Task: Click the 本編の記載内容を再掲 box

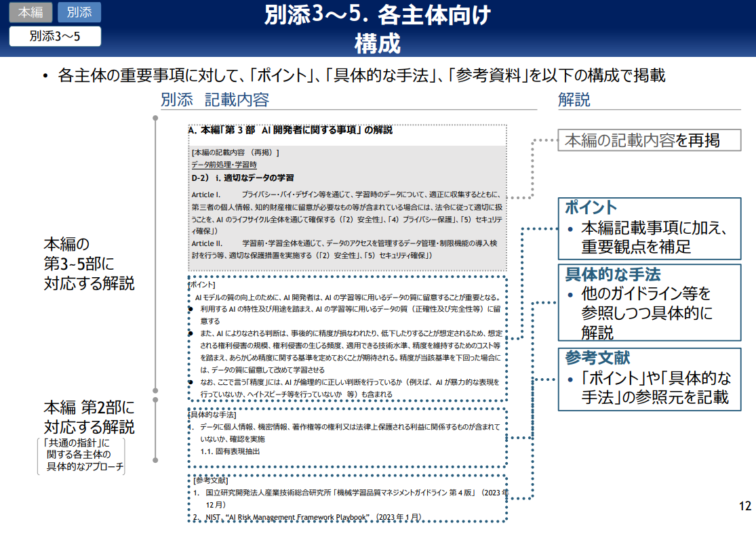Action: pos(649,140)
